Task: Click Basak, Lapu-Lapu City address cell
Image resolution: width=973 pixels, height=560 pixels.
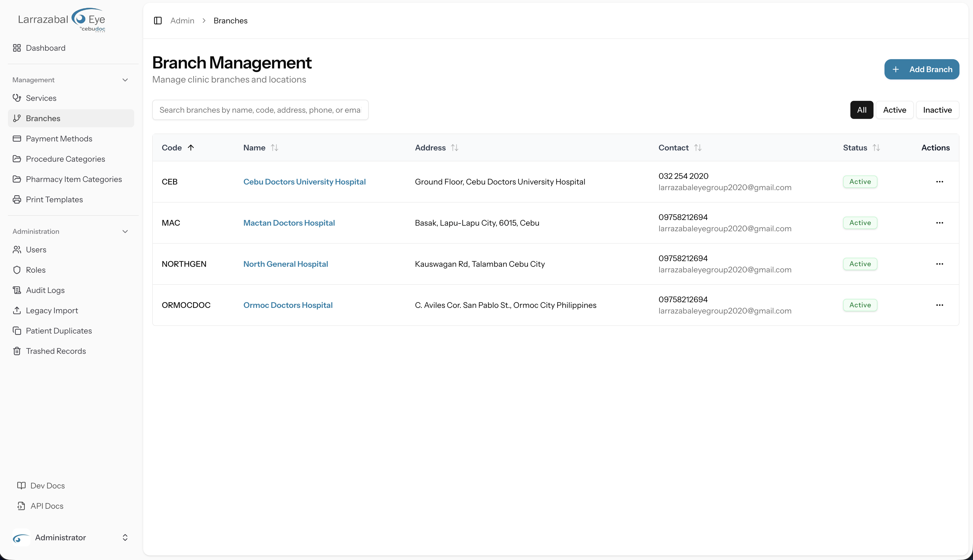Action: coord(477,223)
